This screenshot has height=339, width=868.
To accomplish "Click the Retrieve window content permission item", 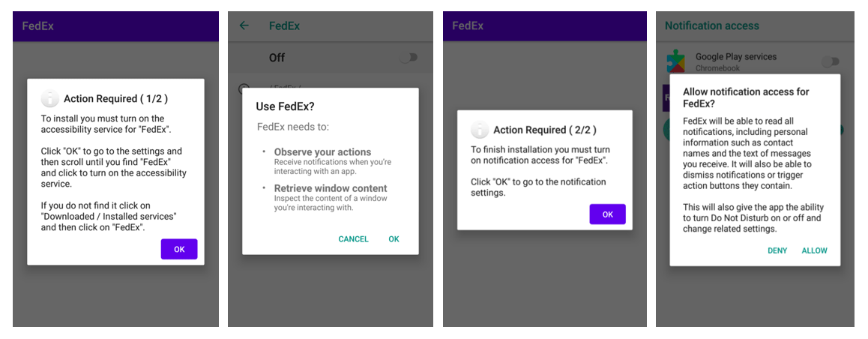I will [331, 198].
